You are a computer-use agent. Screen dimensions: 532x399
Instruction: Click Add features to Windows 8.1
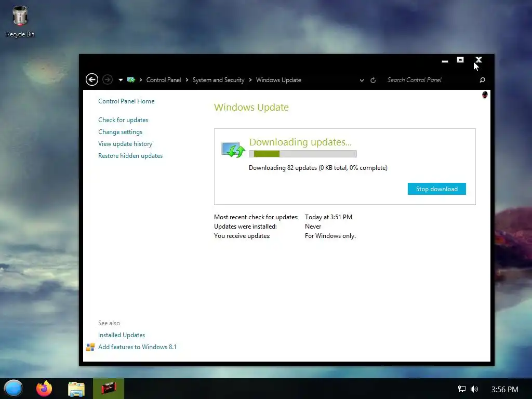[137, 347]
